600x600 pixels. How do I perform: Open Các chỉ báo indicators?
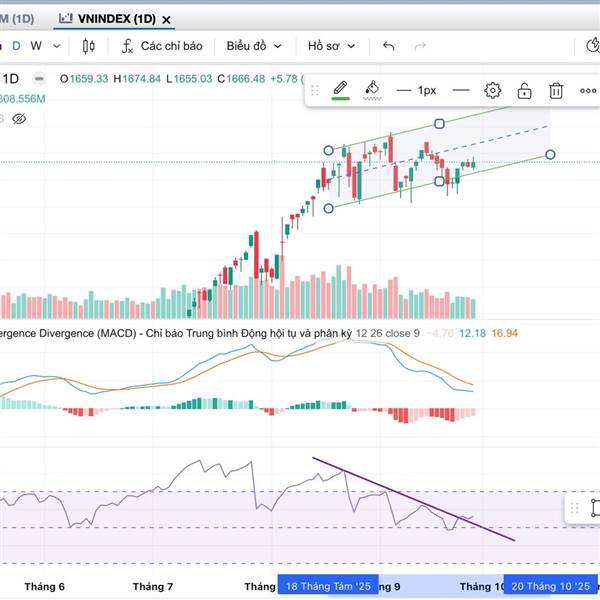tap(162, 46)
